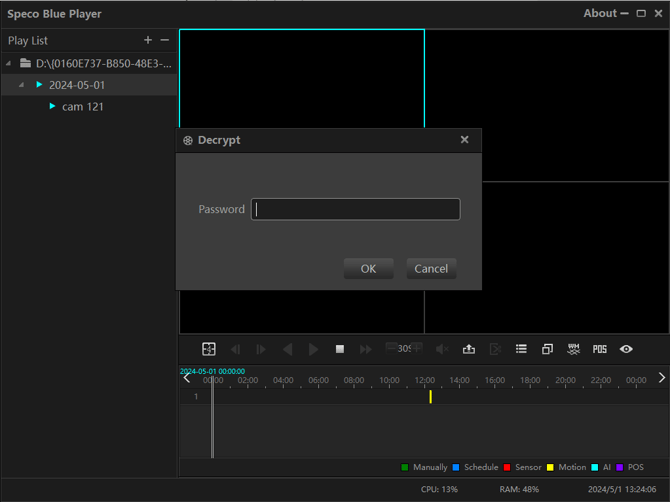Image resolution: width=670 pixels, height=502 pixels.
Task: Step to the next frame
Action: click(x=261, y=349)
